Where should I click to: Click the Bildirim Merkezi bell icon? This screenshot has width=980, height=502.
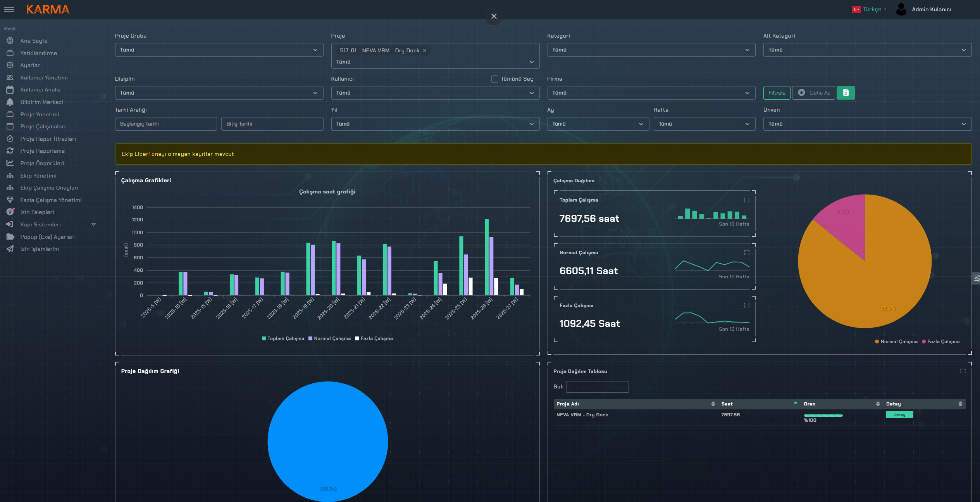tap(10, 102)
